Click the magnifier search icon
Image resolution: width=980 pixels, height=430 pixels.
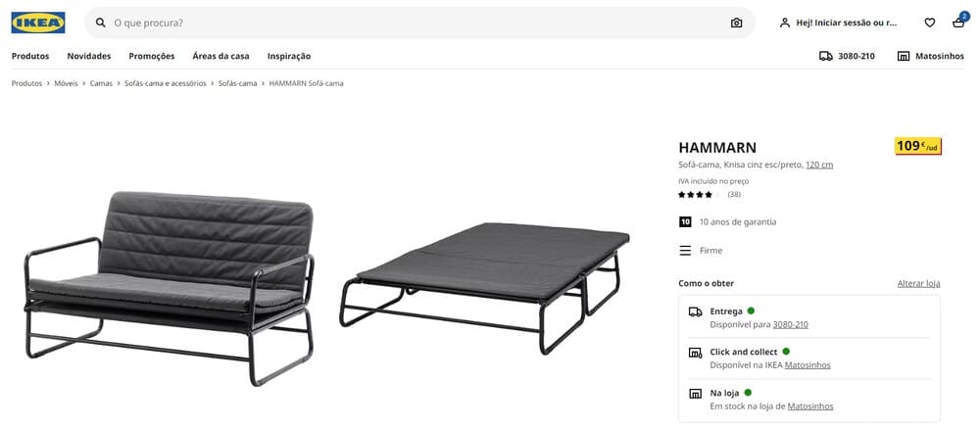pos(100,23)
